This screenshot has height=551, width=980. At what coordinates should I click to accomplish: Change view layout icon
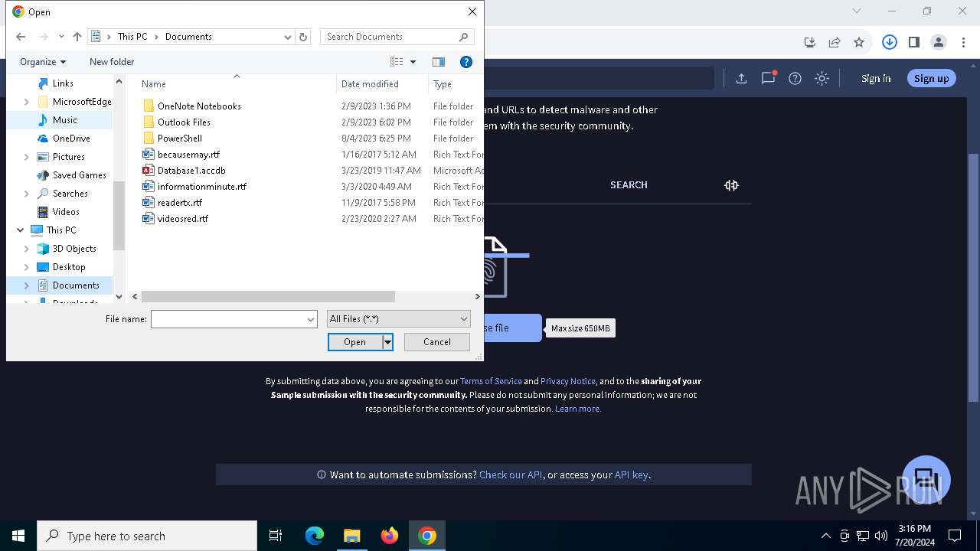pos(397,62)
